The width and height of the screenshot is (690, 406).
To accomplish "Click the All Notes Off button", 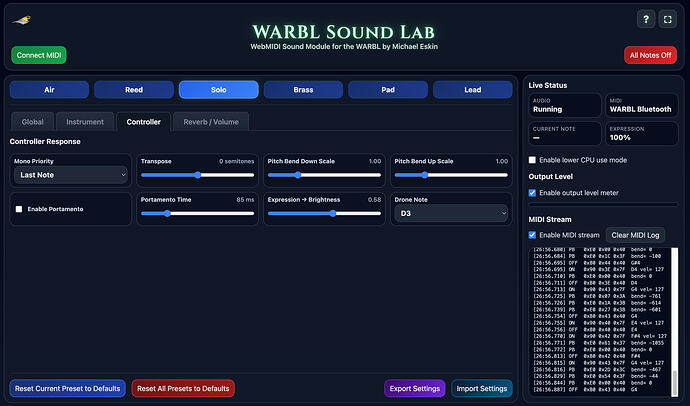I will [x=650, y=55].
